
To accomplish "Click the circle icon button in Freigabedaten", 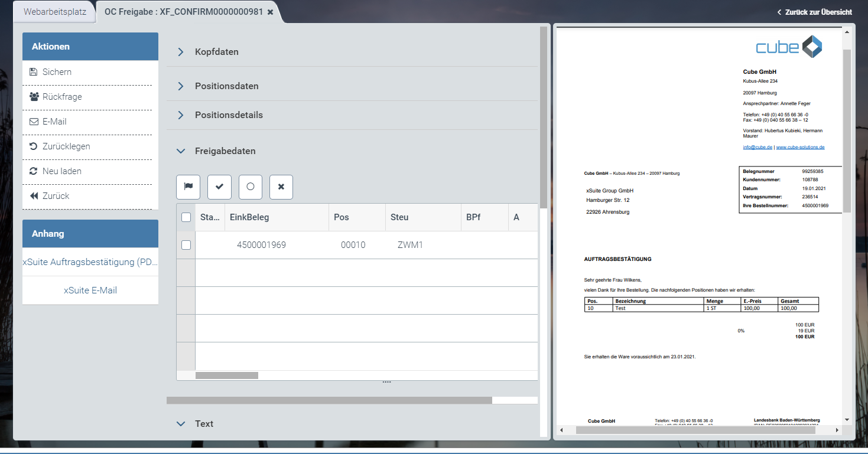I will click(250, 187).
